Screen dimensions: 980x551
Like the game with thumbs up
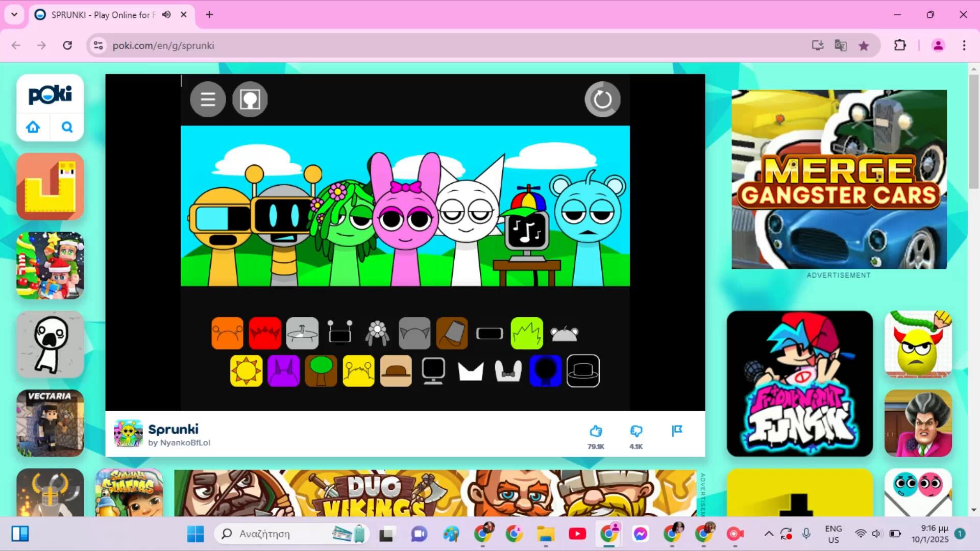click(x=596, y=432)
